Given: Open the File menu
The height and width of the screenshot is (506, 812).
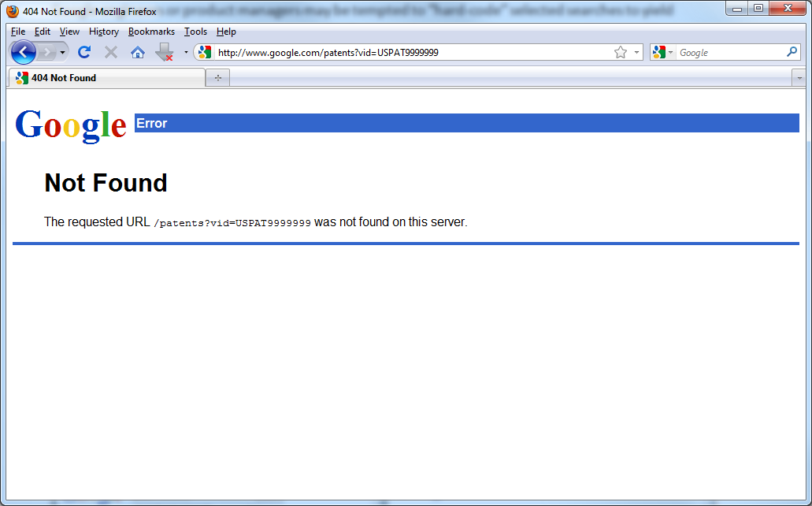Looking at the screenshot, I should (x=18, y=32).
